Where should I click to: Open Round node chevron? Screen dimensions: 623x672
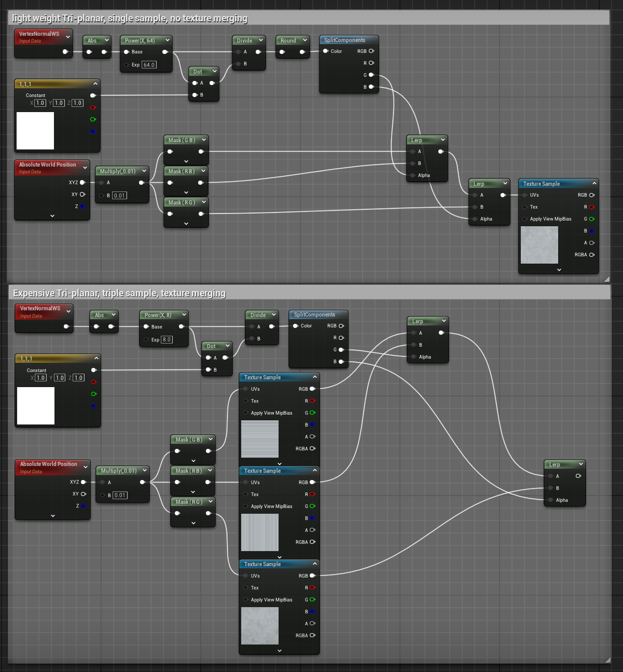(x=305, y=40)
